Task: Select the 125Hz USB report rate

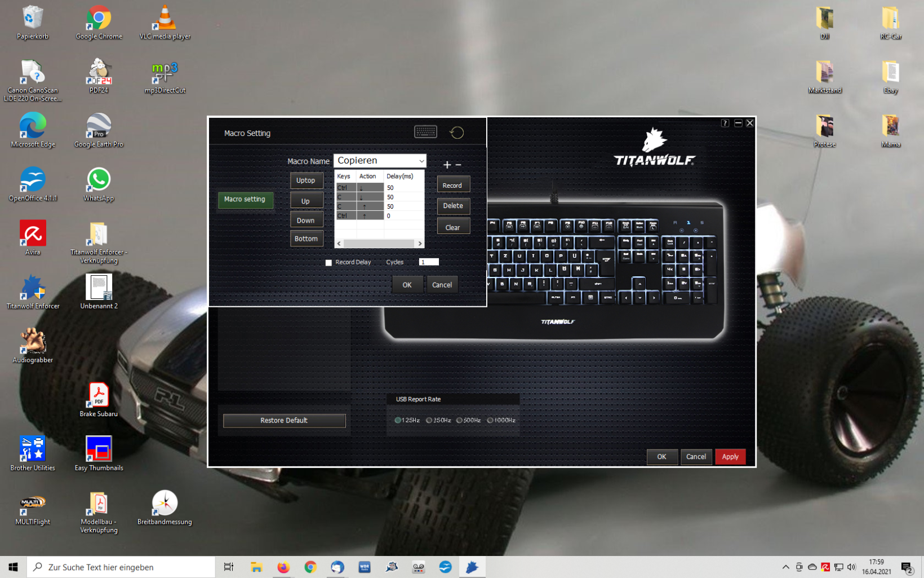Action: (x=398, y=420)
